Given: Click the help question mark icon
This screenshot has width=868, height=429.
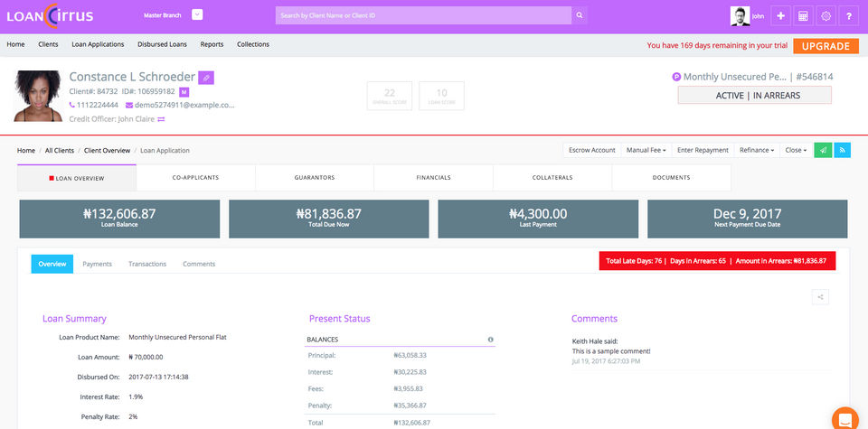Looking at the screenshot, I should (x=849, y=16).
